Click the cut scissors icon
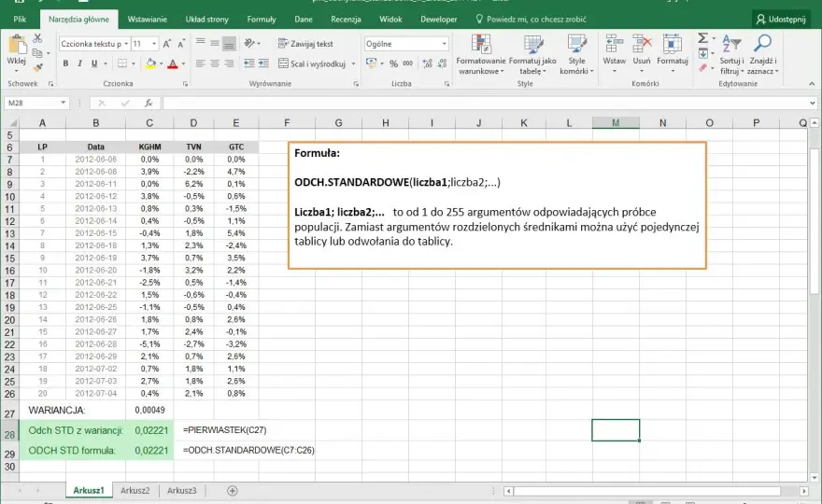 37,39
